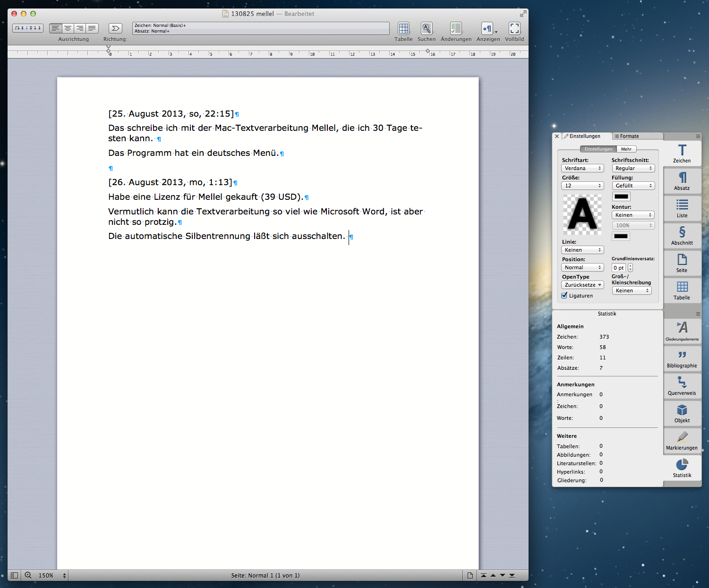Close the Einstellungen palette with the X
The image size is (709, 588).
pos(557,136)
